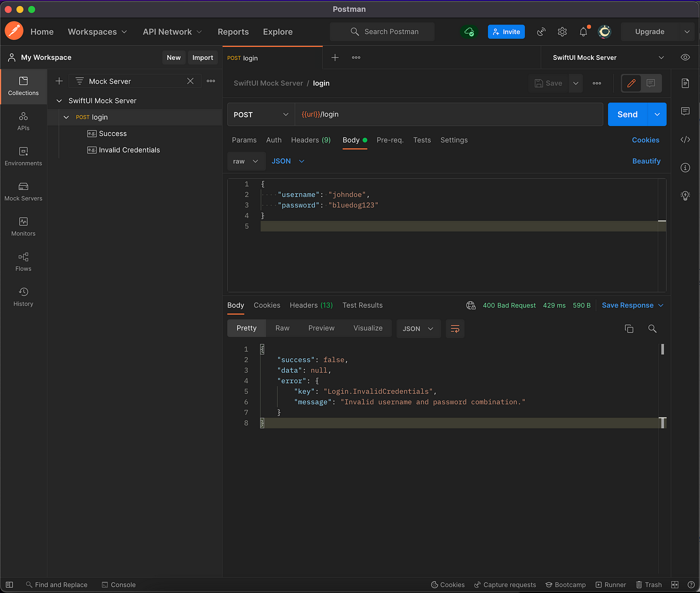Open Flows in sidebar
Screen dimensions: 700x593
[23, 261]
